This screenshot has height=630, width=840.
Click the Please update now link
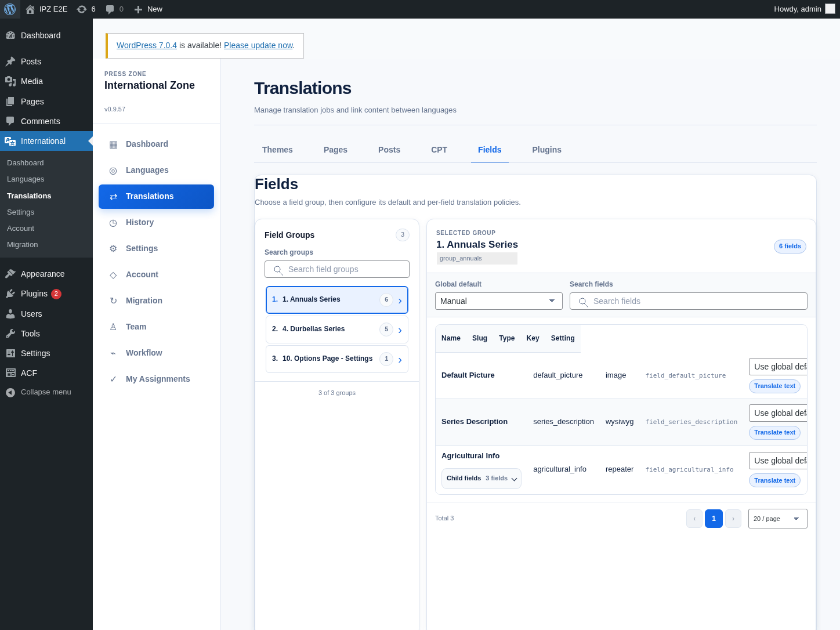(x=258, y=45)
